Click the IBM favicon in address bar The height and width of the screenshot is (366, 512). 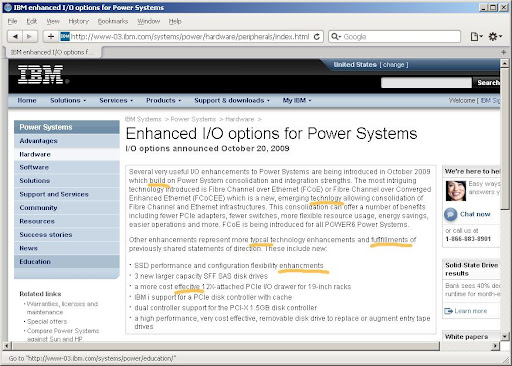click(x=65, y=36)
